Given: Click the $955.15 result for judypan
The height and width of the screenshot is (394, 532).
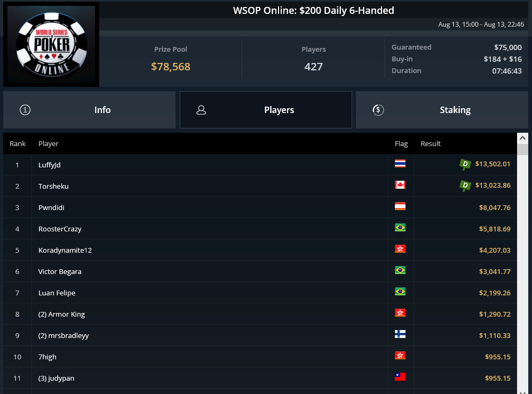Looking at the screenshot, I should click(498, 379).
